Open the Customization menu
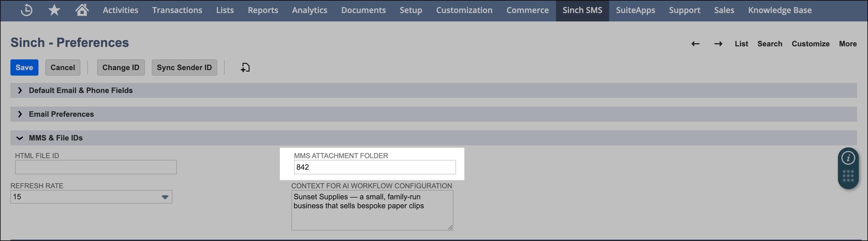 point(464,10)
